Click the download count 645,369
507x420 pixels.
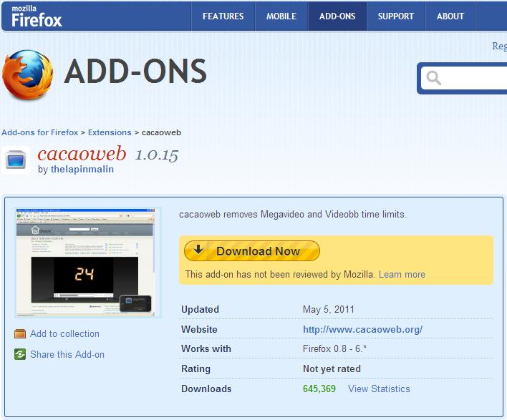pos(319,389)
